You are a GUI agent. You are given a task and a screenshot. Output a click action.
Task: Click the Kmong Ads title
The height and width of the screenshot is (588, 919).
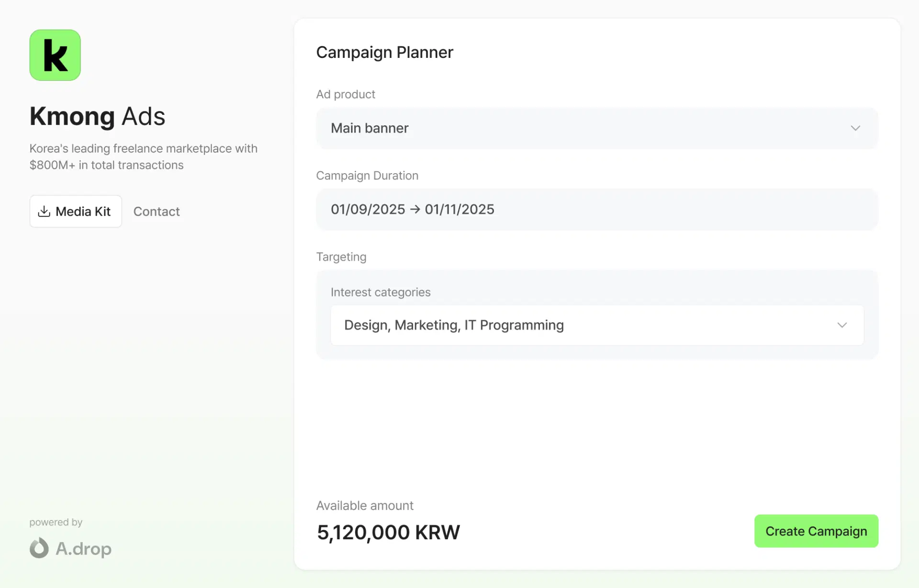97,116
